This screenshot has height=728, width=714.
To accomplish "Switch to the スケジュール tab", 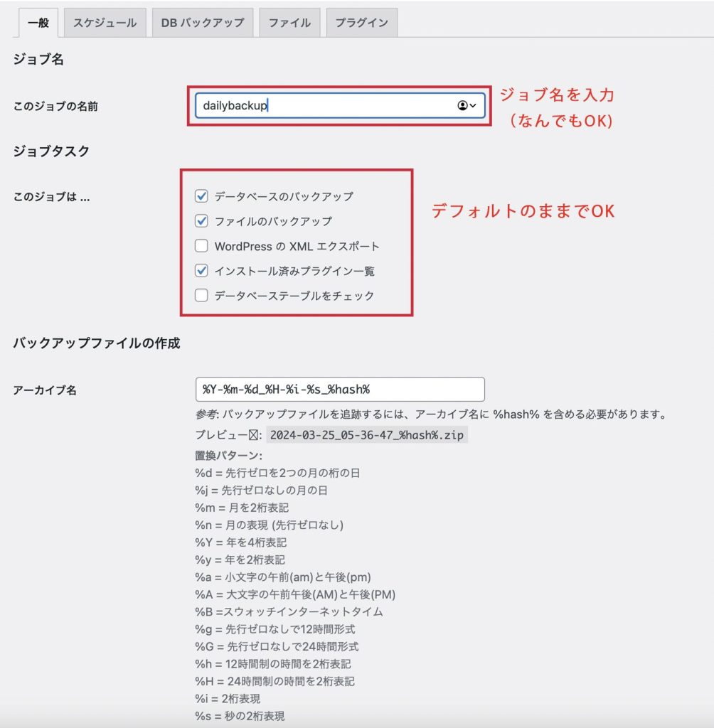I will pyautogui.click(x=105, y=23).
